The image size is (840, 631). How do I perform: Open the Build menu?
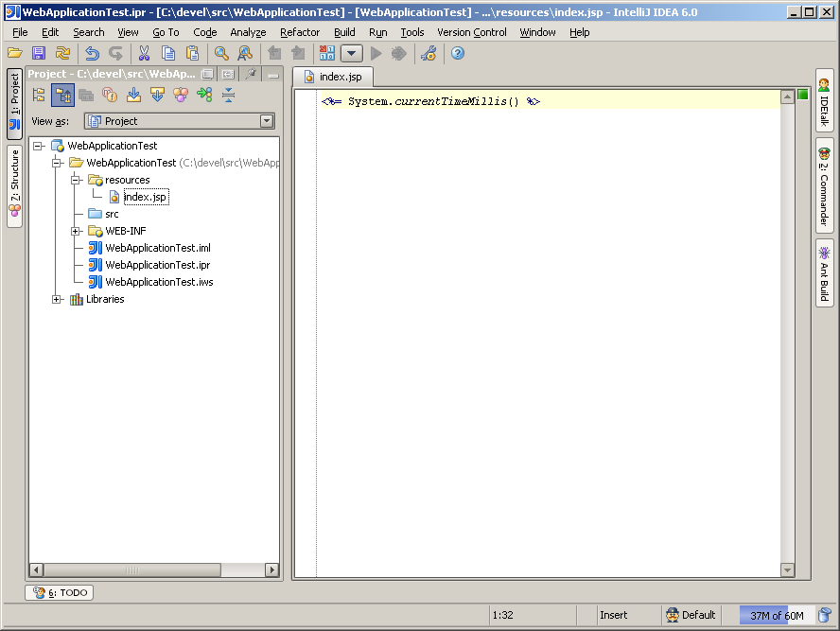tap(344, 33)
